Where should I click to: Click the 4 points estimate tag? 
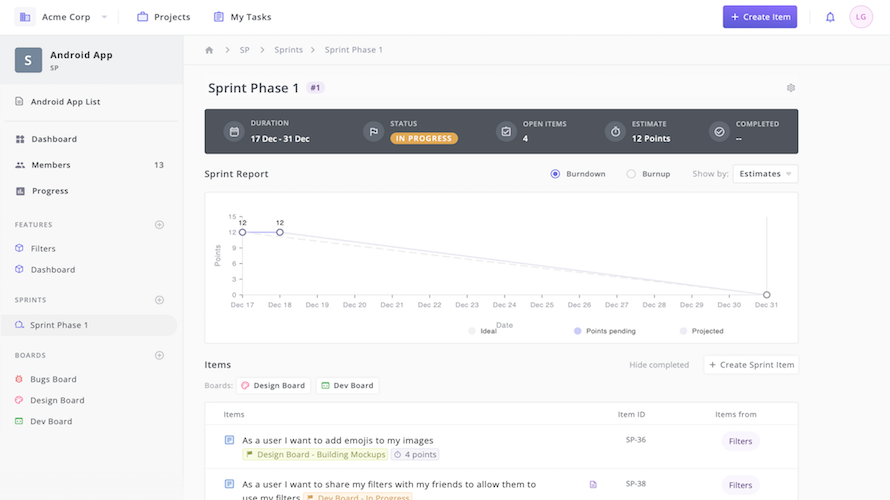415,455
